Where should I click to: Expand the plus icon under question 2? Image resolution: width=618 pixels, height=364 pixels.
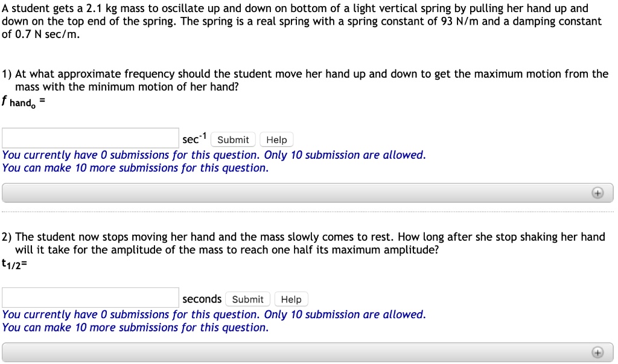click(597, 353)
